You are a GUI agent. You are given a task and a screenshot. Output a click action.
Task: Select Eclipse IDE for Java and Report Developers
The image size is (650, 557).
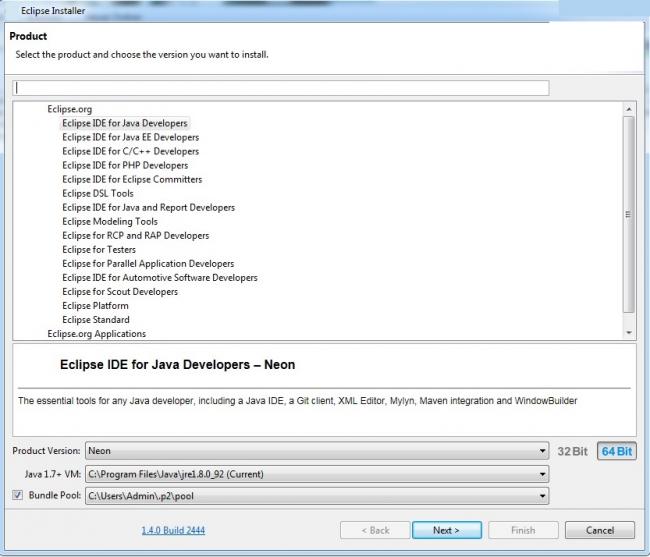pyautogui.click(x=148, y=208)
